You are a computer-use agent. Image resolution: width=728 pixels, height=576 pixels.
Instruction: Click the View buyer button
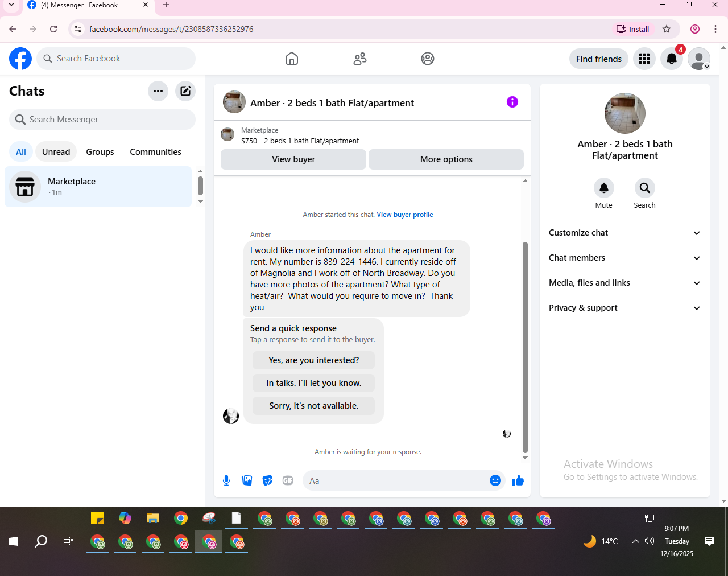[293, 159]
